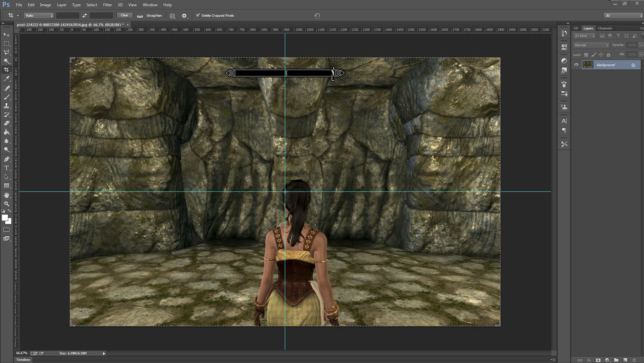Open the Paragraph panel icon
Image resolution: width=644 pixels, height=363 pixels.
564,130
